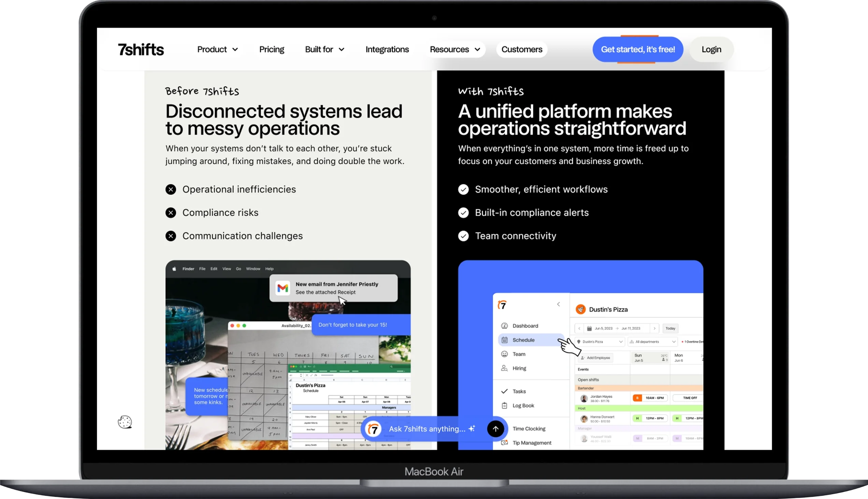Open Team in the app sidebar
The image size is (868, 499).
point(519,354)
